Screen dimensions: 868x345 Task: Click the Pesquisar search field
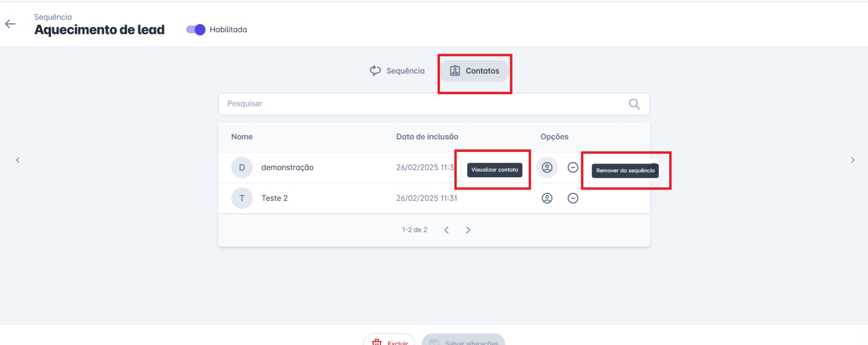(x=422, y=104)
